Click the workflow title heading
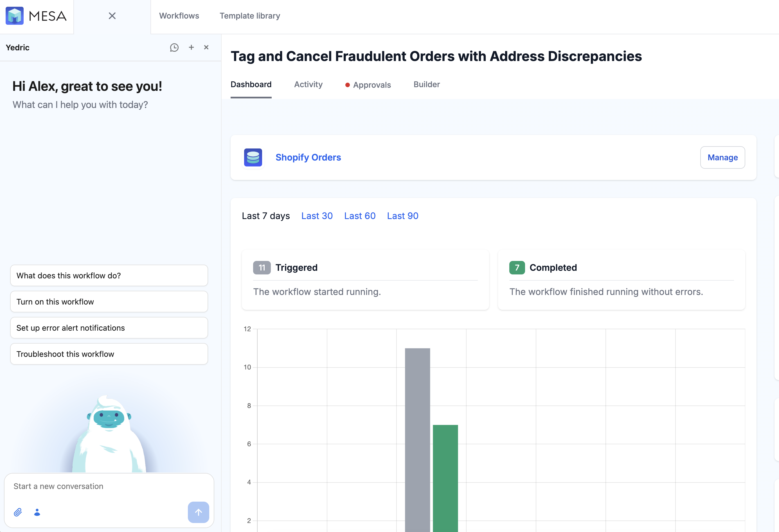 pyautogui.click(x=436, y=56)
